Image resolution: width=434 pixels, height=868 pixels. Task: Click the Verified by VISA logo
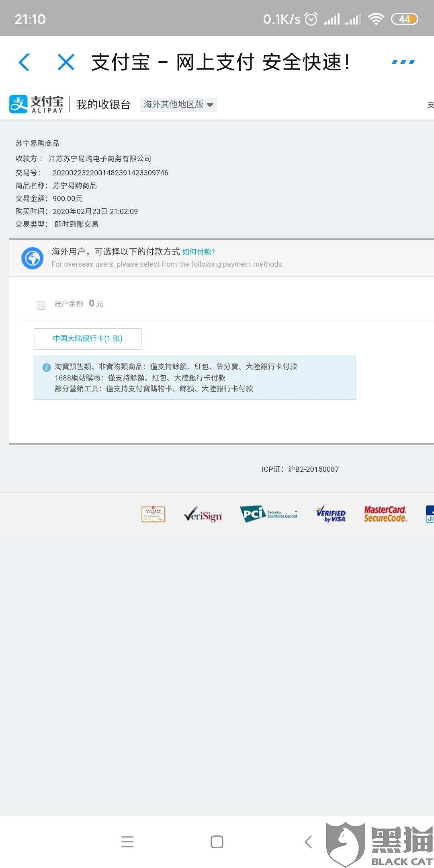(331, 514)
